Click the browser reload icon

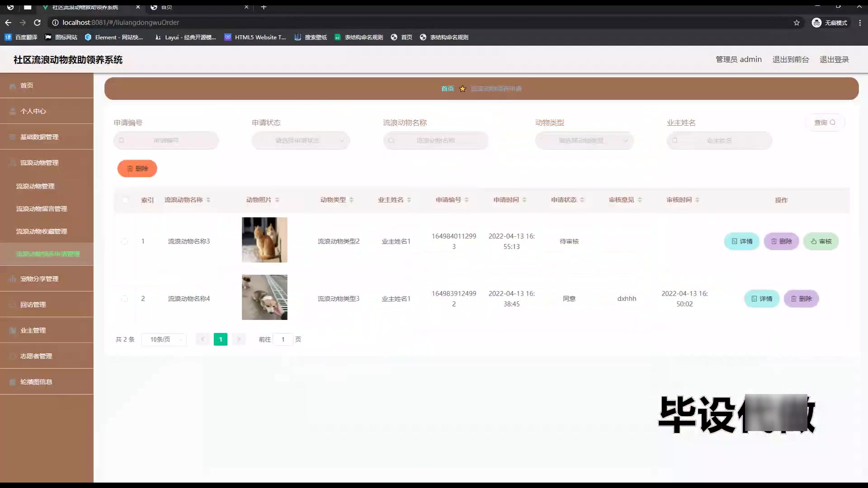[38, 23]
